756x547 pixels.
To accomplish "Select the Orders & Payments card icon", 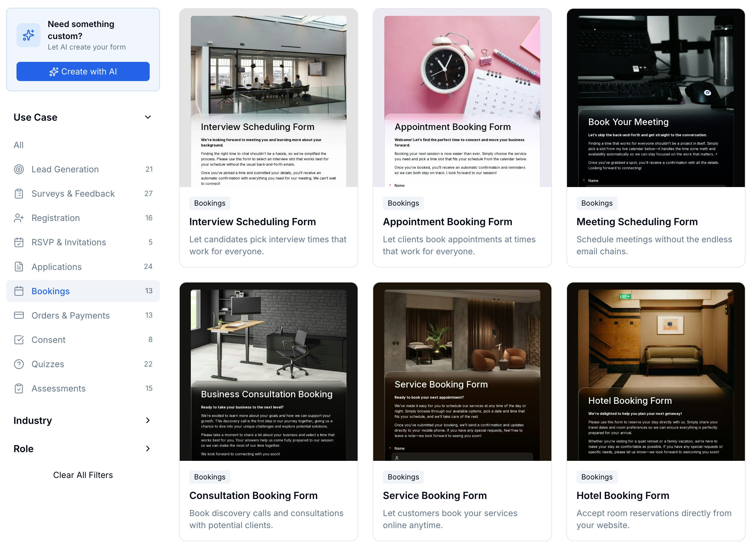I will pyautogui.click(x=19, y=315).
